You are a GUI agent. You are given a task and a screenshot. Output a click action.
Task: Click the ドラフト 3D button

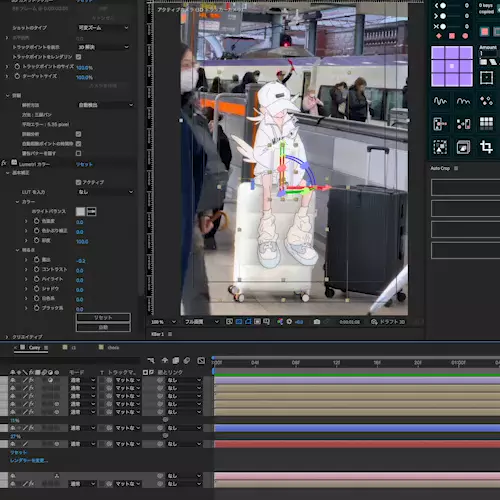[388, 322]
